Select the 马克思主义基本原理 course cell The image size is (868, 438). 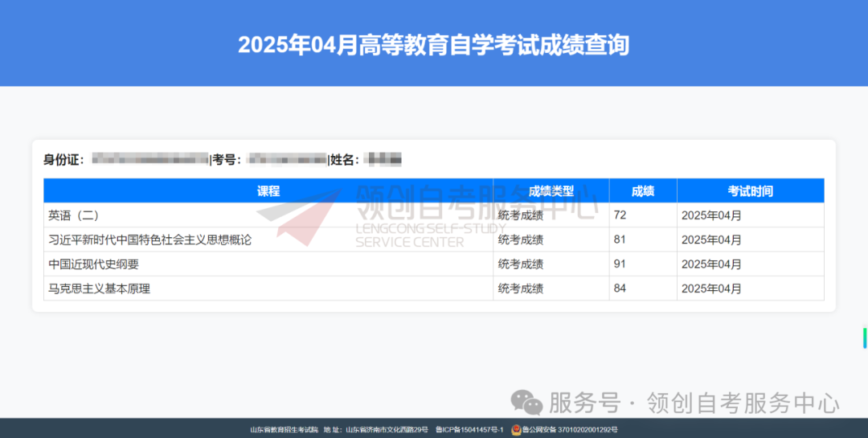268,288
